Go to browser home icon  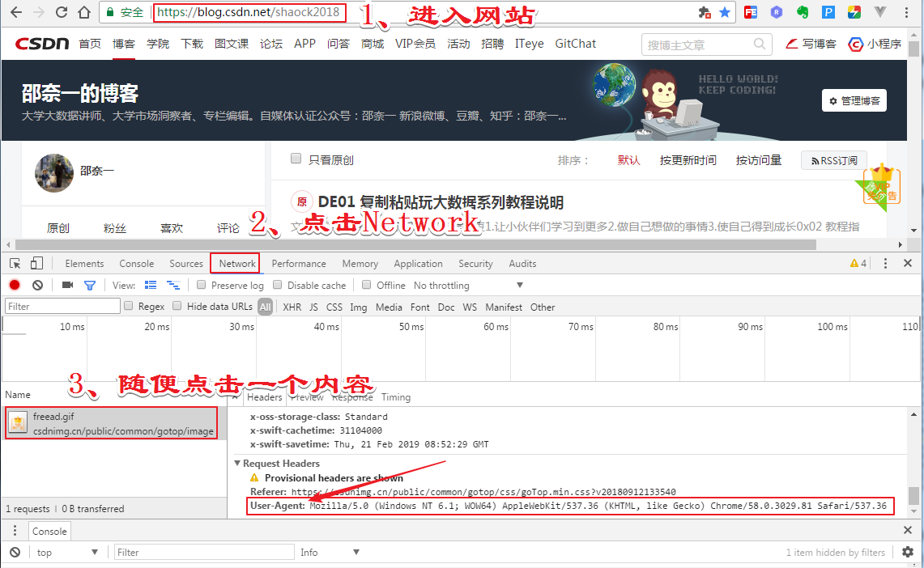coord(84,12)
